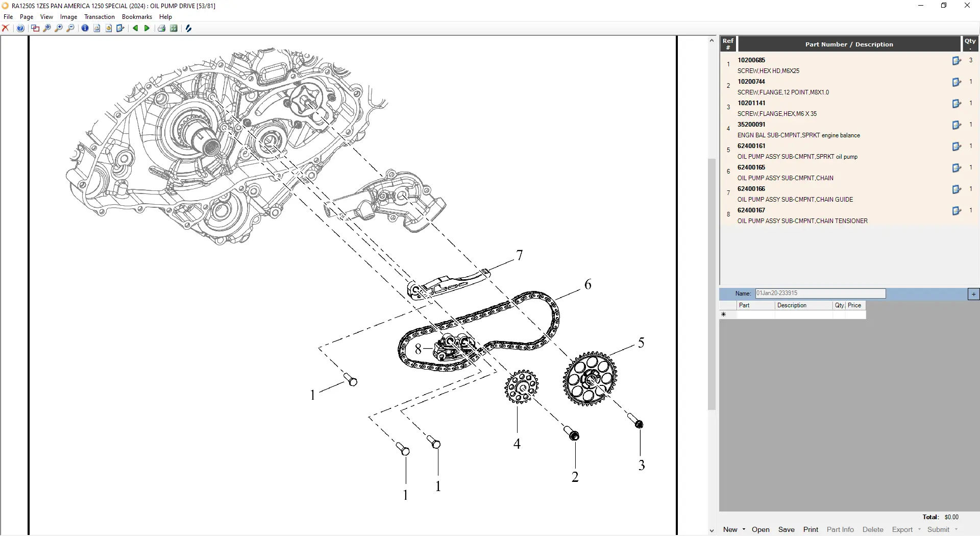Add chain tensioner 62400167 to picklist
Viewport: 980px width, 536px height.
pyautogui.click(x=957, y=211)
